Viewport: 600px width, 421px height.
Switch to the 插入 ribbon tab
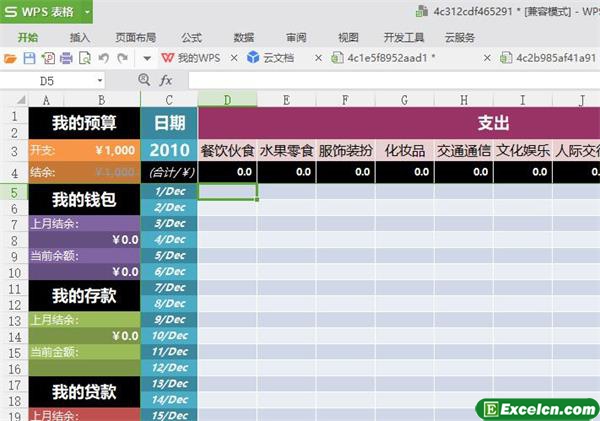[80, 37]
